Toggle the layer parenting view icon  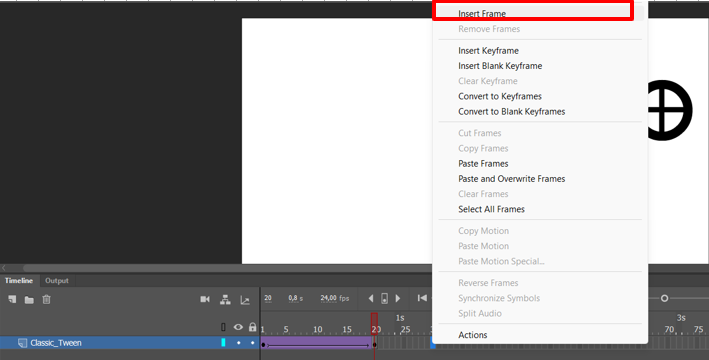pos(225,299)
